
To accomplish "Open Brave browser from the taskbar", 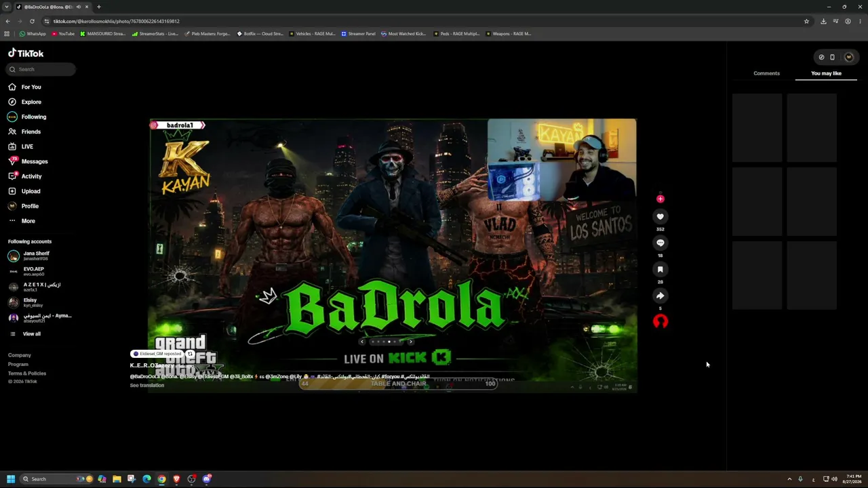I will (176, 479).
